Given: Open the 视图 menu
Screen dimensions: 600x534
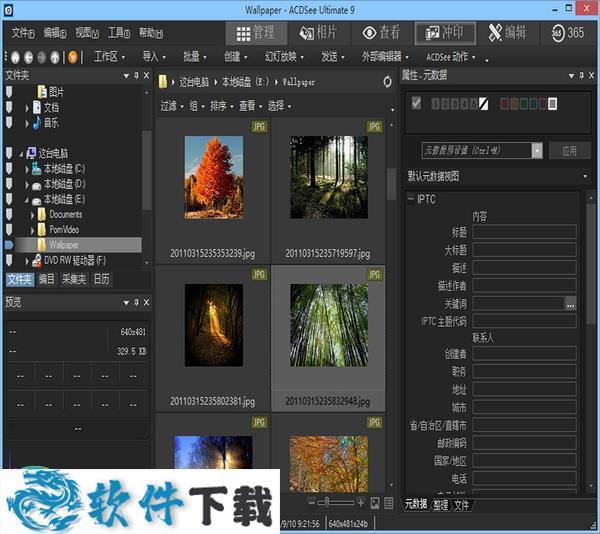Looking at the screenshot, I should pos(87,33).
